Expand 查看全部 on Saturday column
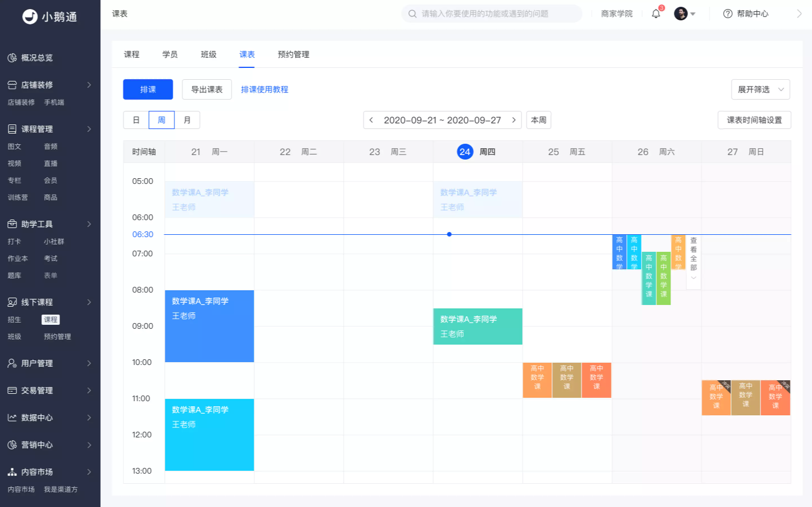 click(x=694, y=263)
